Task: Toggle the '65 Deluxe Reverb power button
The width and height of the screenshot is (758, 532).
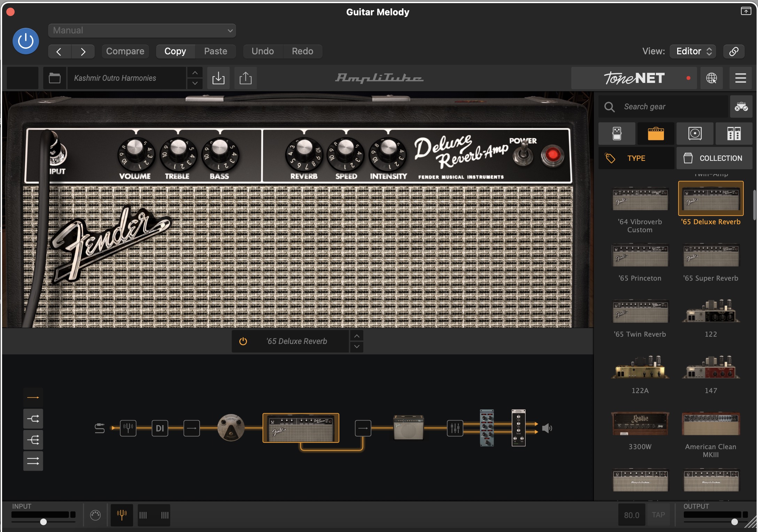Action: pyautogui.click(x=243, y=341)
